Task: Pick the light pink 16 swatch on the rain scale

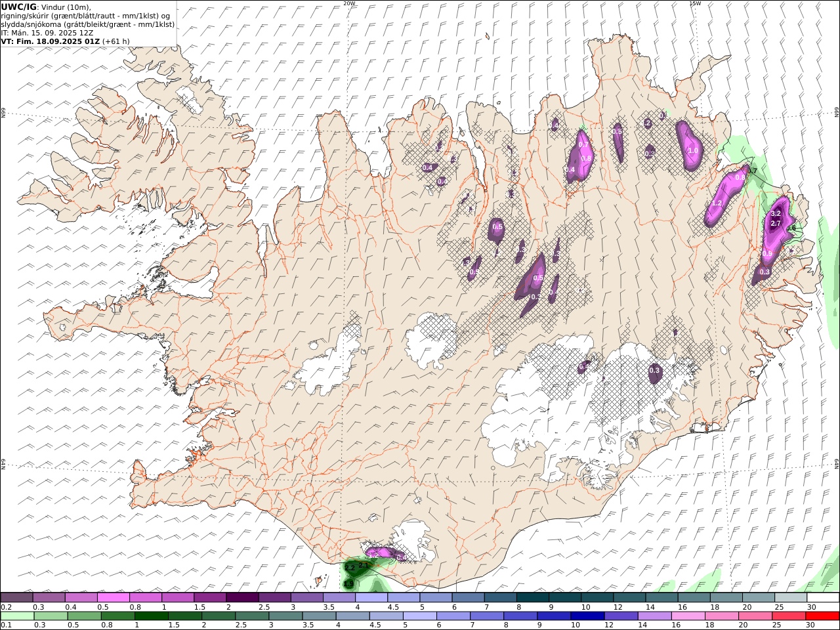Action: 688,616
